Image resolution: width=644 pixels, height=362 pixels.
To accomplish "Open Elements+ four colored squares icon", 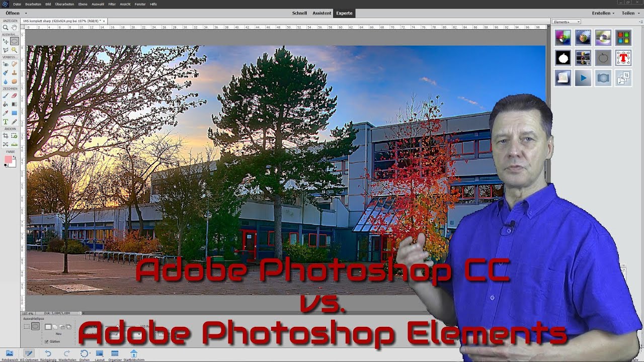I will [623, 38].
